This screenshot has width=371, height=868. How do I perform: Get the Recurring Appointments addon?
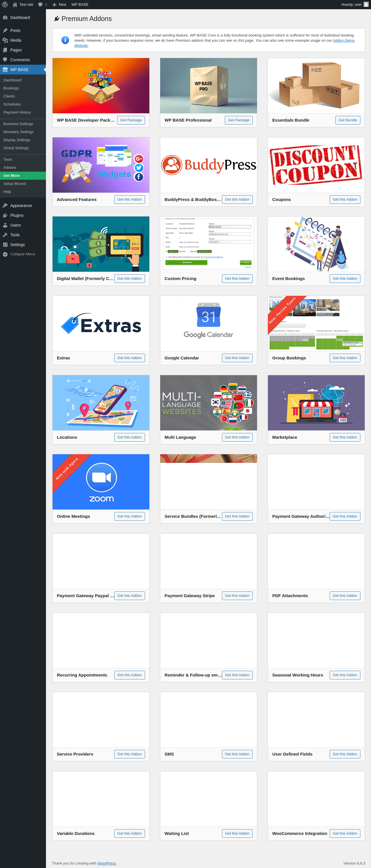(129, 675)
